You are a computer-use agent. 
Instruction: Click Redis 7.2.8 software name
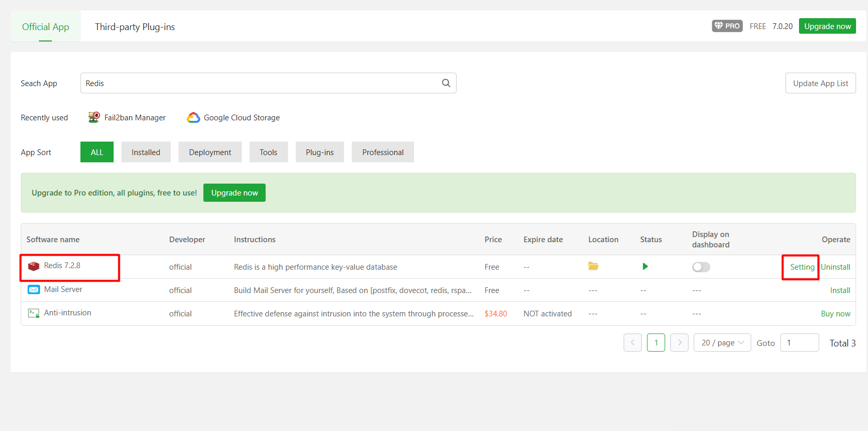(62, 266)
